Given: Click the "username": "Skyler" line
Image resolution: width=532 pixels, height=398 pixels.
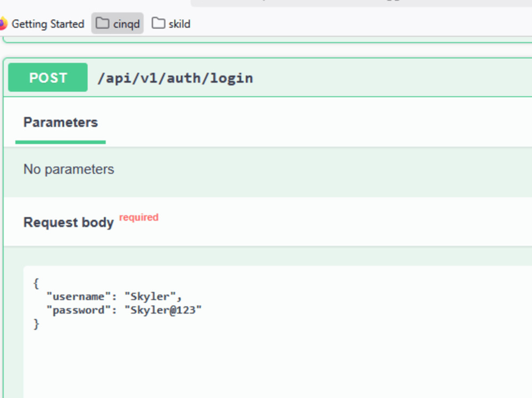Looking at the screenshot, I should click(114, 297).
